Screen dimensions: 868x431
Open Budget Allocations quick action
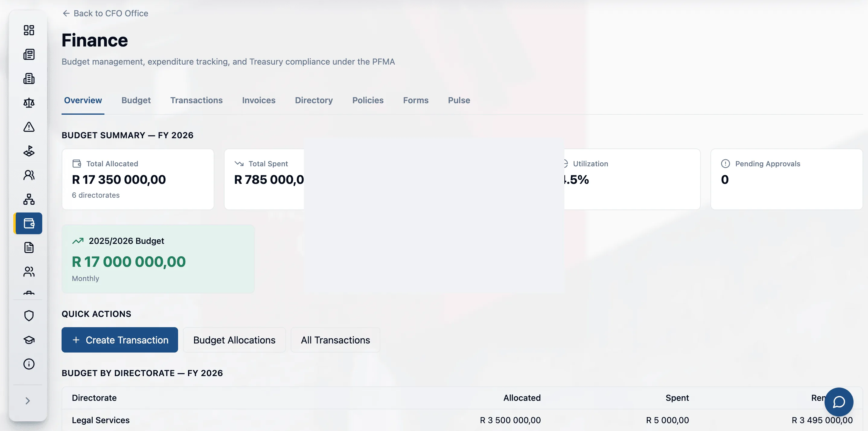[234, 340]
